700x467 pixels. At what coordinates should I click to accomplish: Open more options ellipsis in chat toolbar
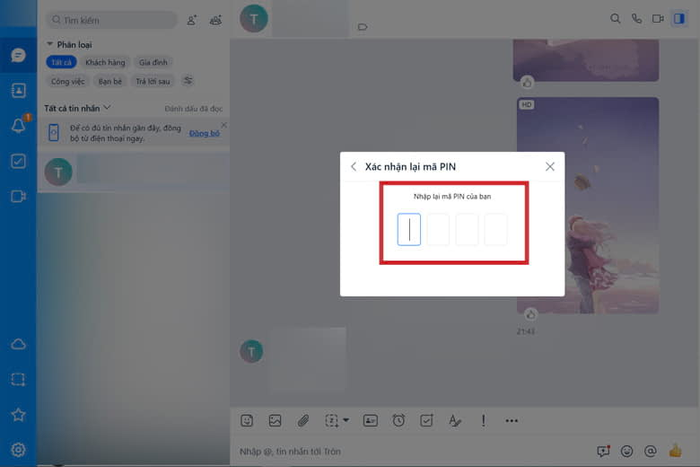point(512,421)
